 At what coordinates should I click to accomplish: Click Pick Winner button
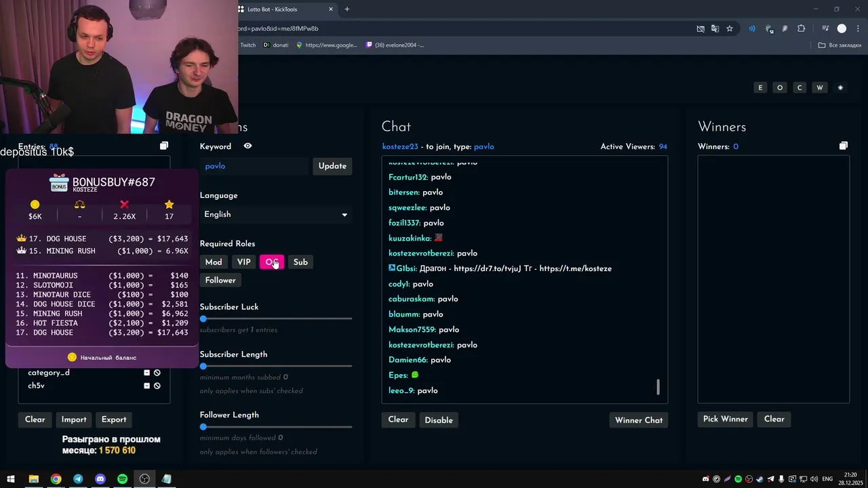(x=726, y=419)
